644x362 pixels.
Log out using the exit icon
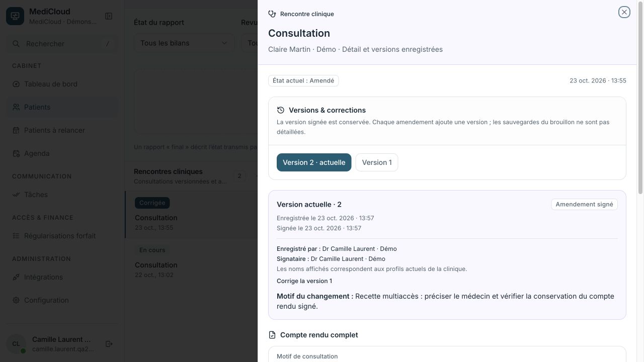pyautogui.click(x=109, y=344)
